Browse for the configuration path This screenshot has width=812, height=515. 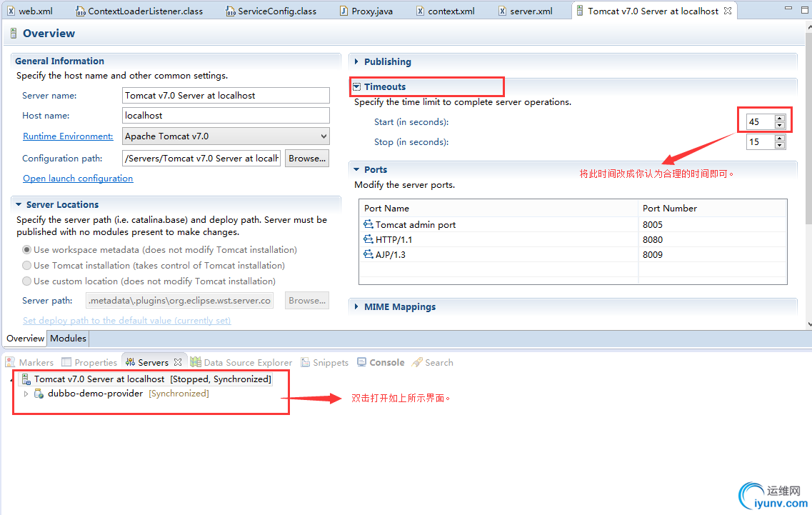tap(307, 159)
